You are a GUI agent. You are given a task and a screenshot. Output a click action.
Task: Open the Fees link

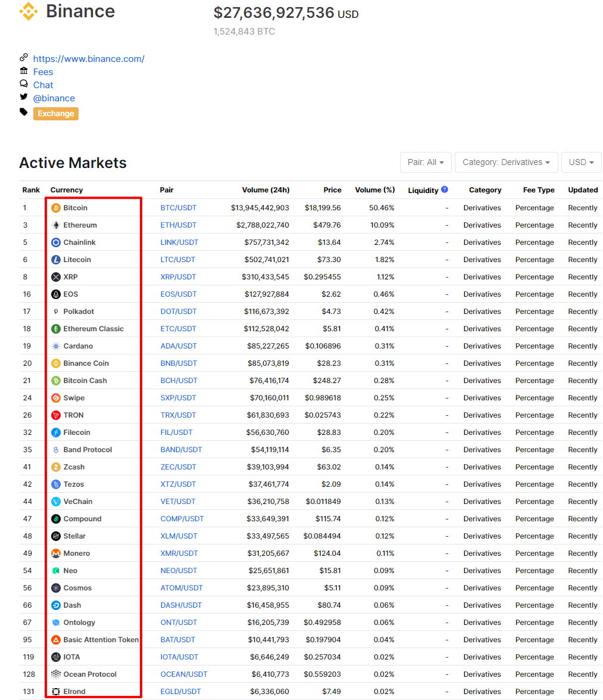(x=43, y=72)
